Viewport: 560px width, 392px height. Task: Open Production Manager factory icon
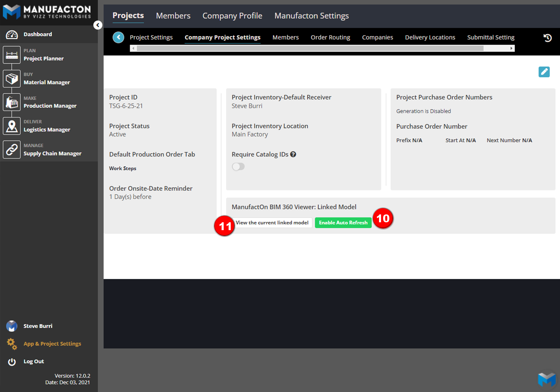click(x=12, y=102)
